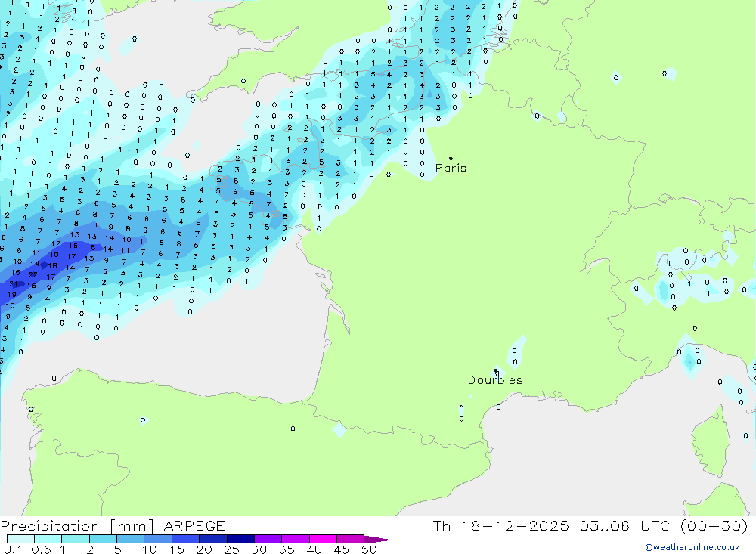Image resolution: width=756 pixels, height=554 pixels.
Task: Click the '21' precipitation value on map
Action: click(x=13, y=284)
